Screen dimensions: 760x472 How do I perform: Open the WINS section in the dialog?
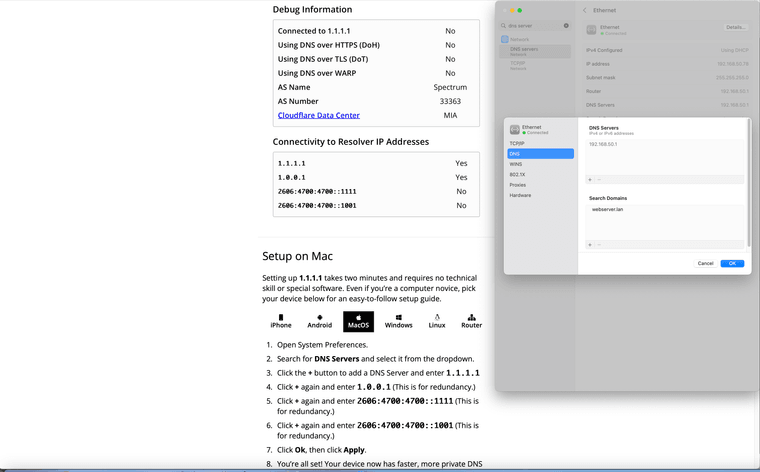click(540, 164)
